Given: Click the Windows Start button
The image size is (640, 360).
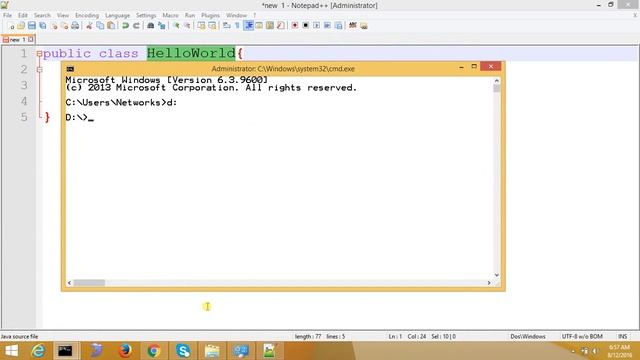Looking at the screenshot, I should [11, 351].
